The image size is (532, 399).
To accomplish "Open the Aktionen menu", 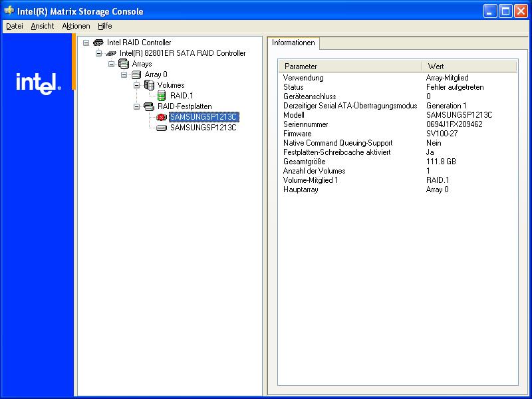I will (76, 26).
